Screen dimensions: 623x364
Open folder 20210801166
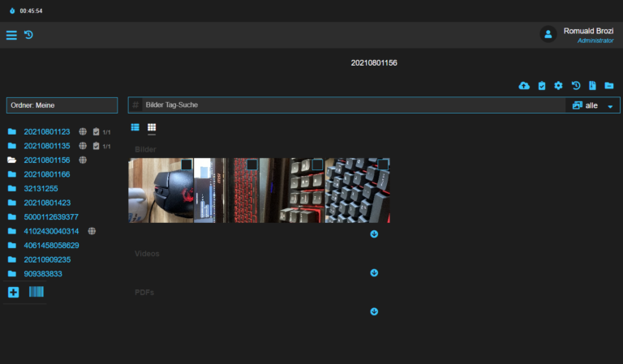(46, 174)
